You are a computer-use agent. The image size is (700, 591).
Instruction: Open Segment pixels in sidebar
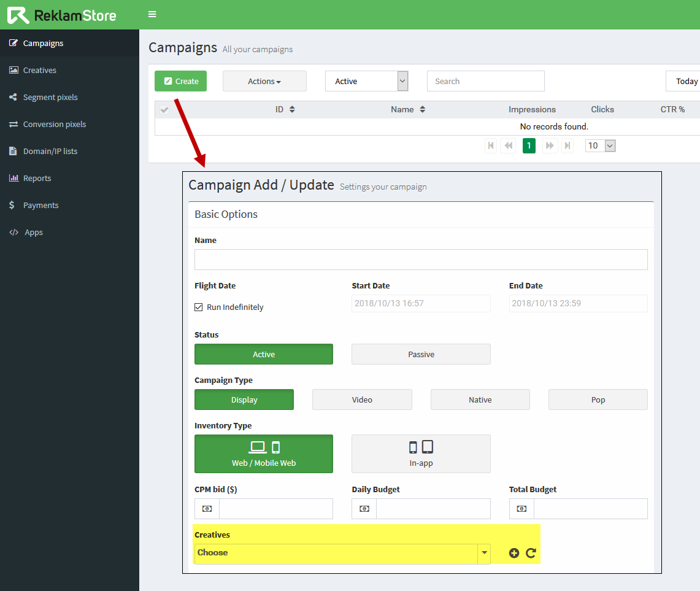coord(50,97)
